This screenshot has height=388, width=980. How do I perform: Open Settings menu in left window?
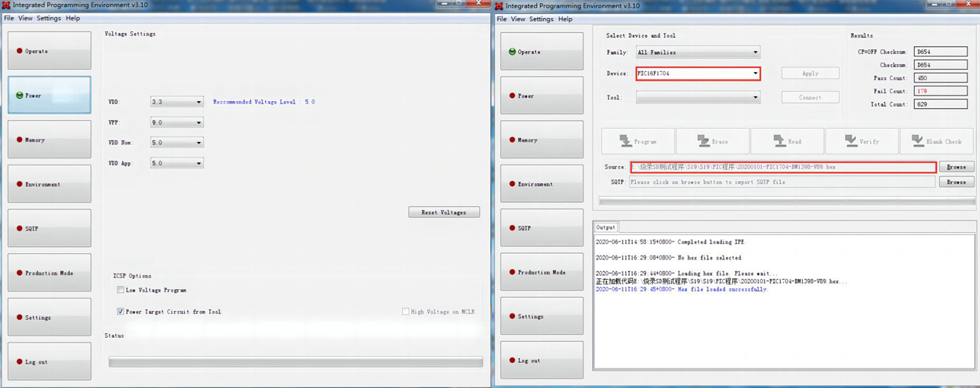pos(49,18)
